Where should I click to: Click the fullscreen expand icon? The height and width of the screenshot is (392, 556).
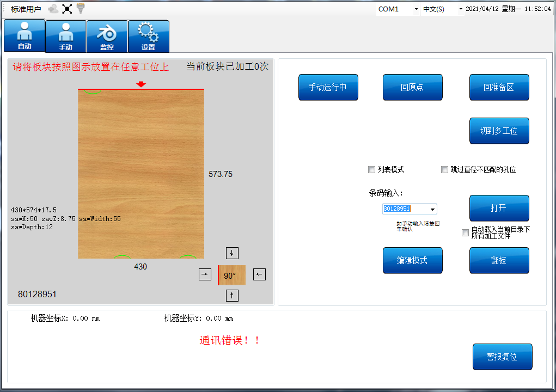click(67, 9)
